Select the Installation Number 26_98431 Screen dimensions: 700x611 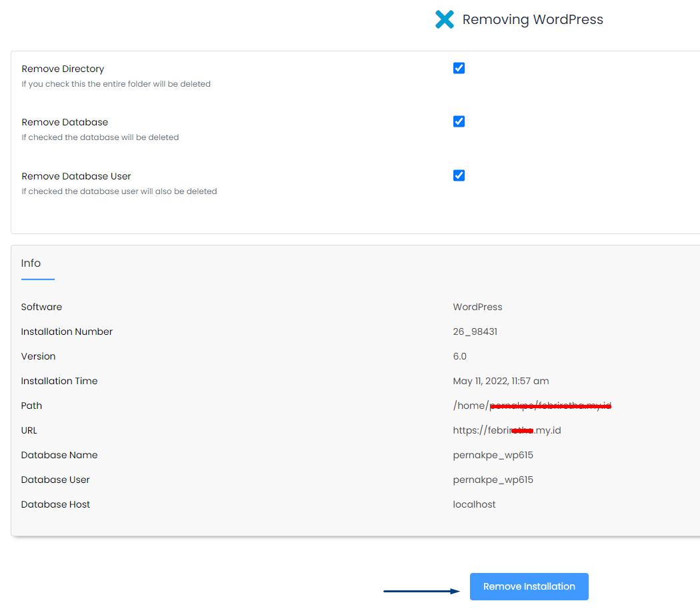pyautogui.click(x=475, y=332)
